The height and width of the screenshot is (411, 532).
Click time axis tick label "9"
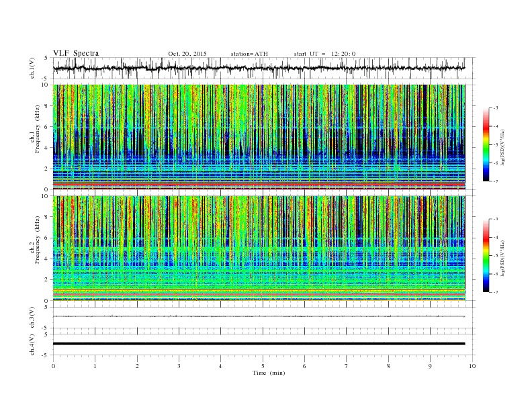[430, 366]
